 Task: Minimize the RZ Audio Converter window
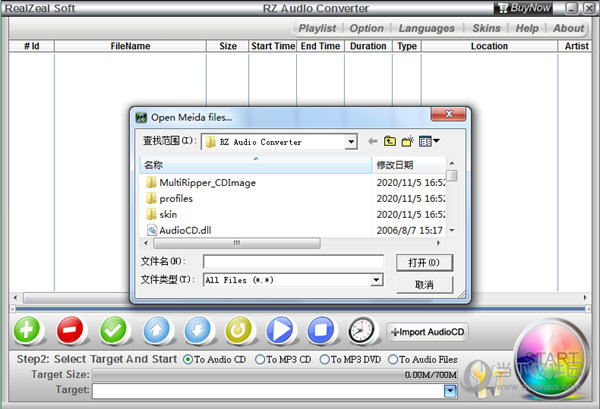coord(571,8)
